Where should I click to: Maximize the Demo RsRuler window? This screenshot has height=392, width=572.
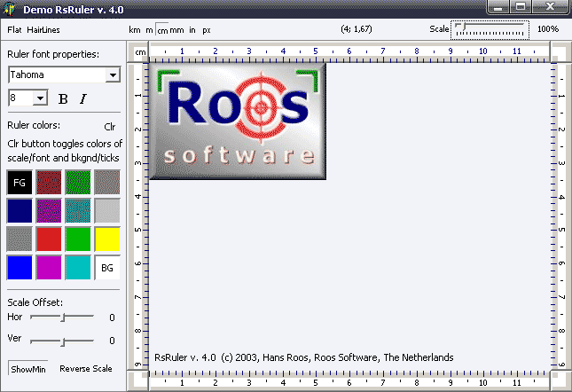point(521,7)
